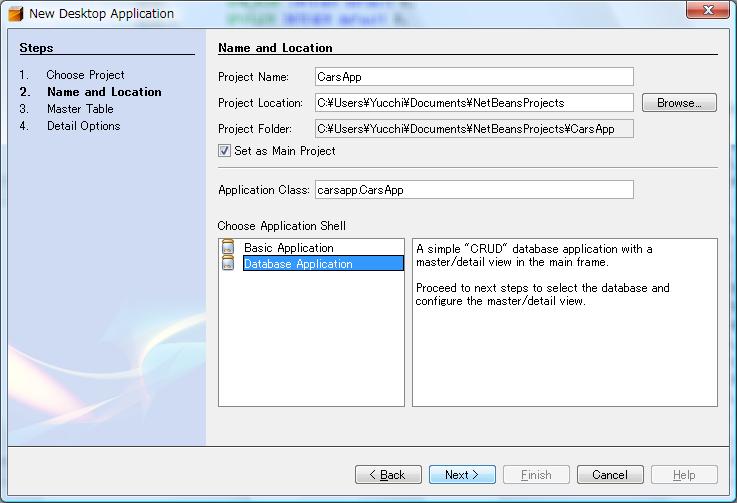Image resolution: width=737 pixels, height=503 pixels.
Task: Click the Basic Application shell icon
Action: point(229,248)
